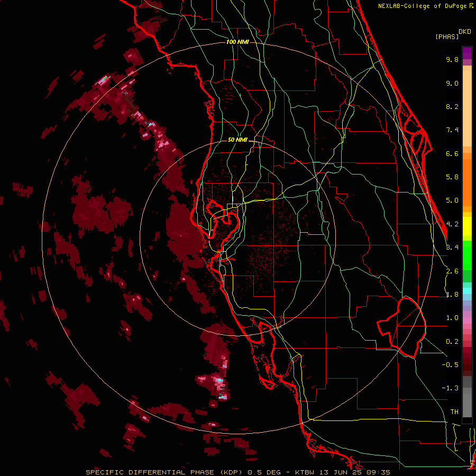Select the 100 NMI range ring label

click(237, 42)
